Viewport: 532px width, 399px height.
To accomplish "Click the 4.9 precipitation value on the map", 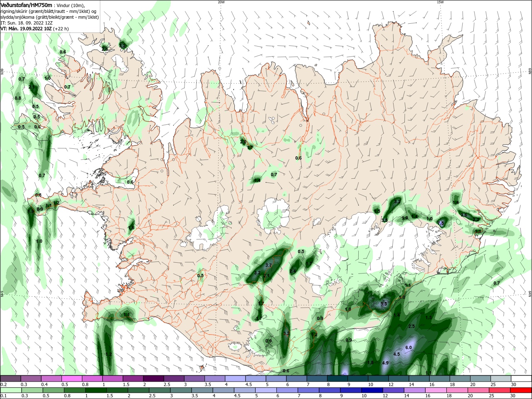I will tap(385, 363).
